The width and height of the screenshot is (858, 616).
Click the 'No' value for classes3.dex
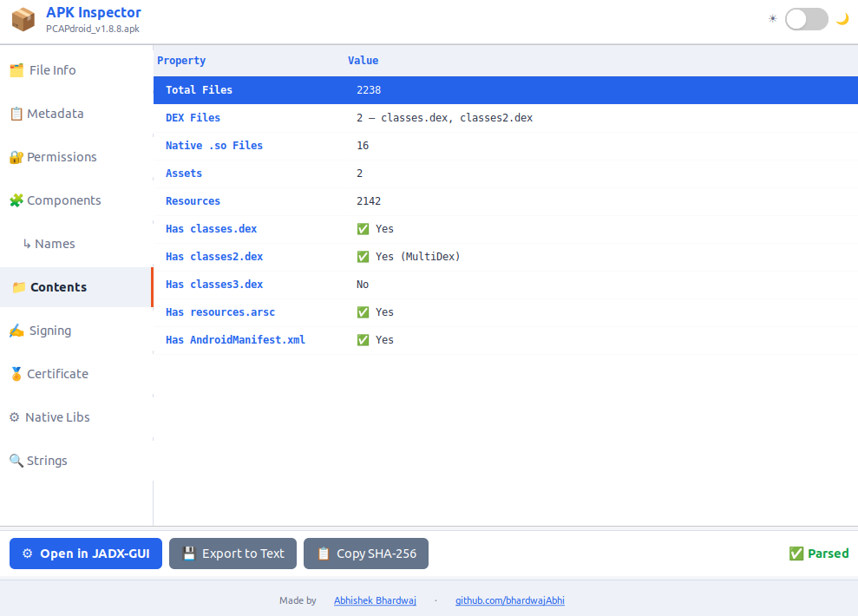click(x=363, y=285)
